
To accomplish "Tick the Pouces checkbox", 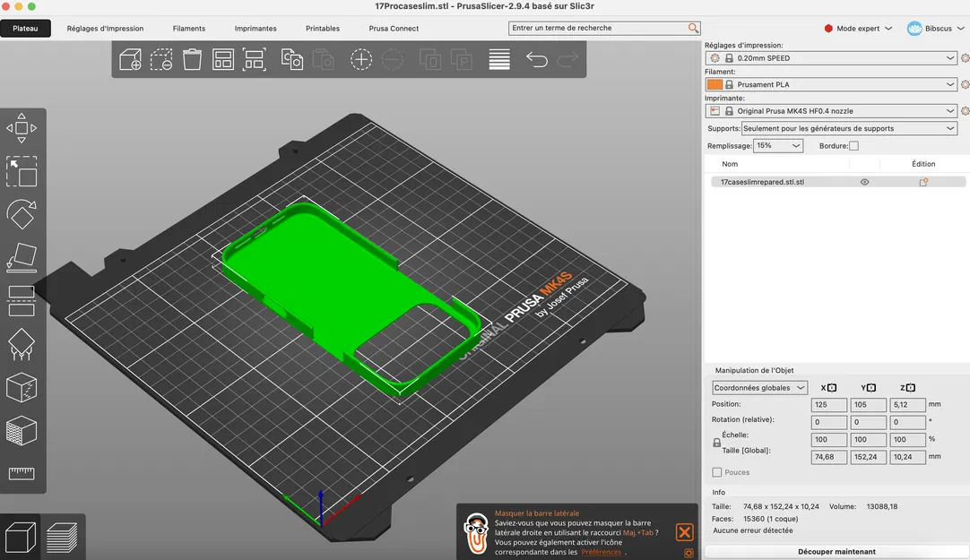I will [x=717, y=472].
